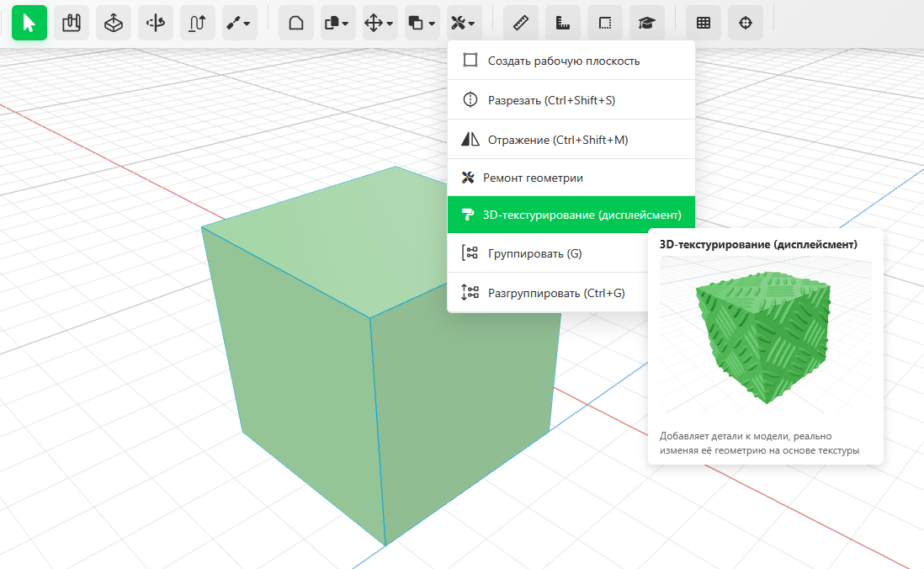Choose the revolve around axis tool
924x569 pixels.
pyautogui.click(x=156, y=23)
